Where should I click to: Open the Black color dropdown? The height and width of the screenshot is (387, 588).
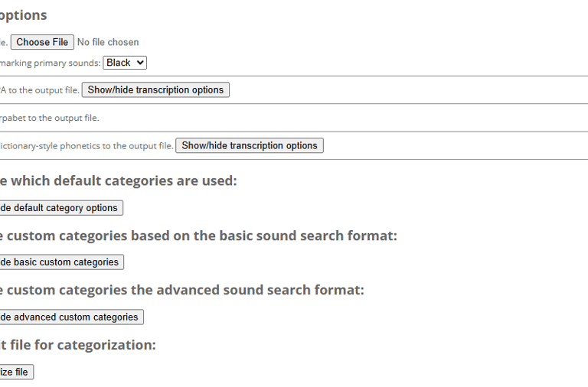coord(124,63)
